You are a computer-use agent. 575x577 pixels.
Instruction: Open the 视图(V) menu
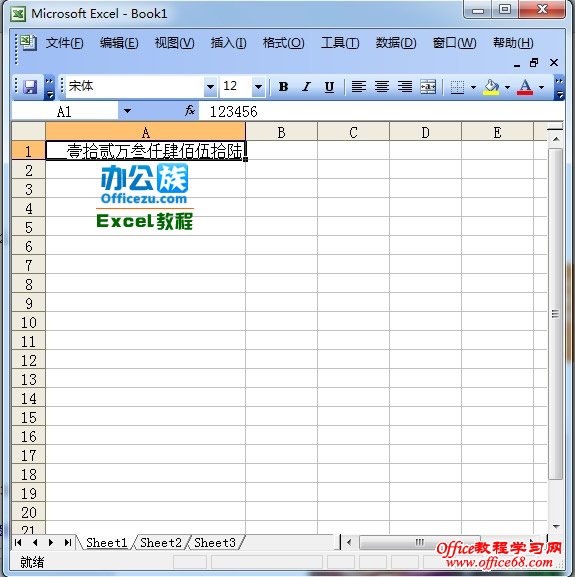[x=174, y=43]
